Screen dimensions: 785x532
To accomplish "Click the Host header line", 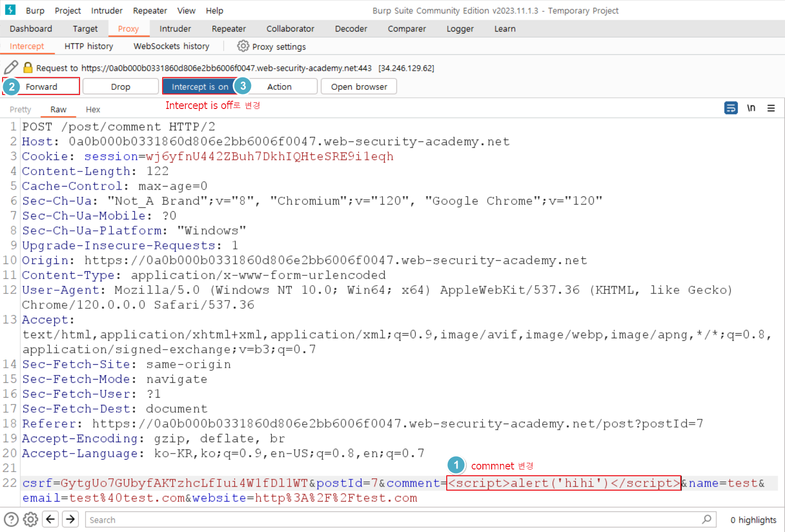I will (265, 142).
